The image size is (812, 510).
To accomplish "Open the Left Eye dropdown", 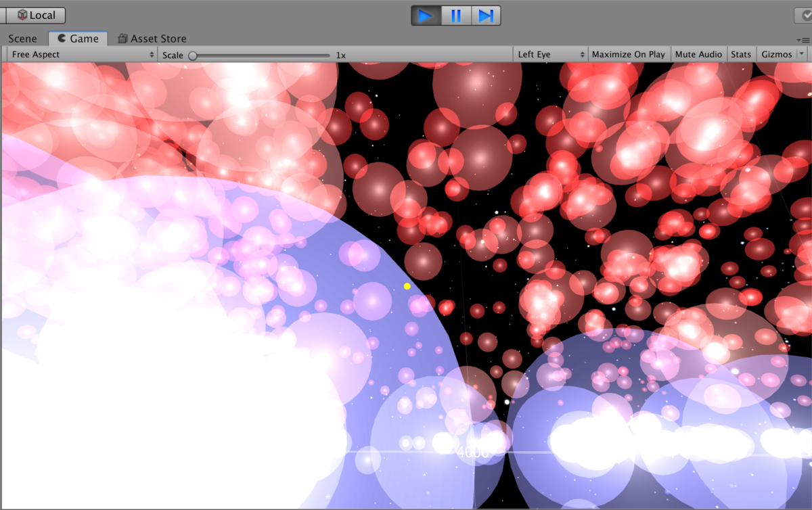I will (x=551, y=54).
